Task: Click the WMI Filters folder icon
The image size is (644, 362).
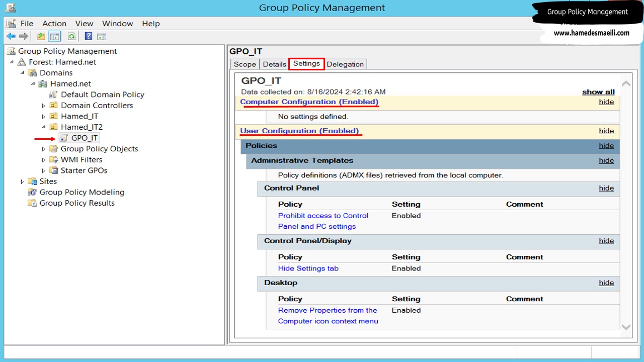Action: pyautogui.click(x=53, y=159)
